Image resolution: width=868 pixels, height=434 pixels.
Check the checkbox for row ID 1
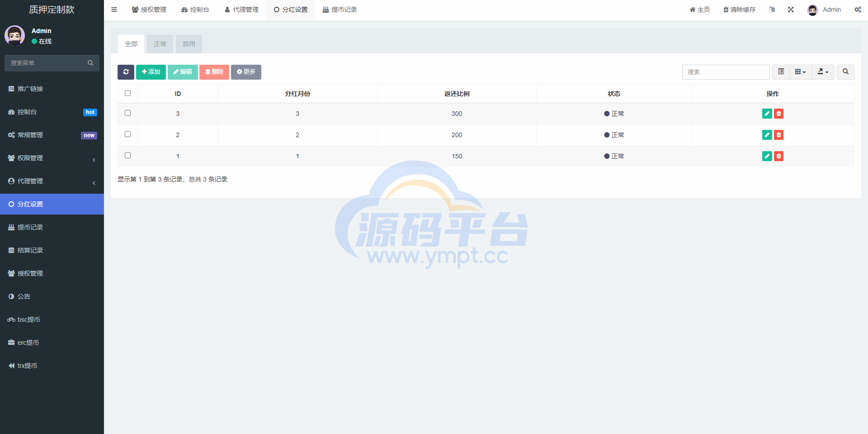coord(127,156)
